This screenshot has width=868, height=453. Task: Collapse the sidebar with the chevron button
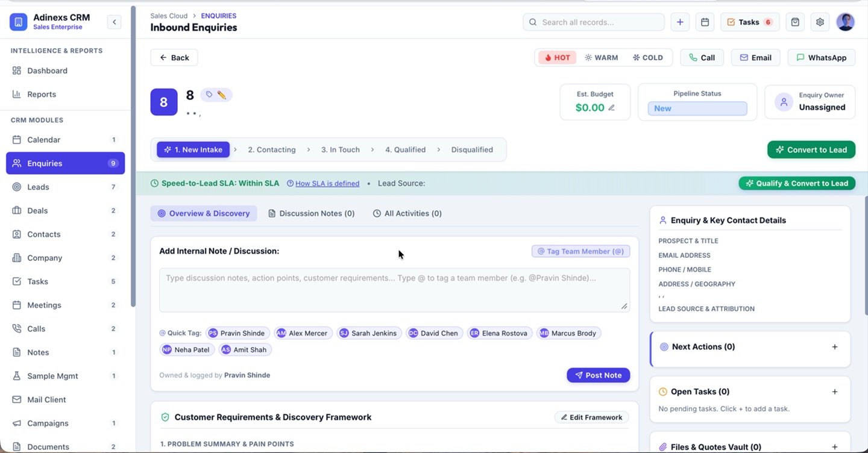tap(114, 22)
